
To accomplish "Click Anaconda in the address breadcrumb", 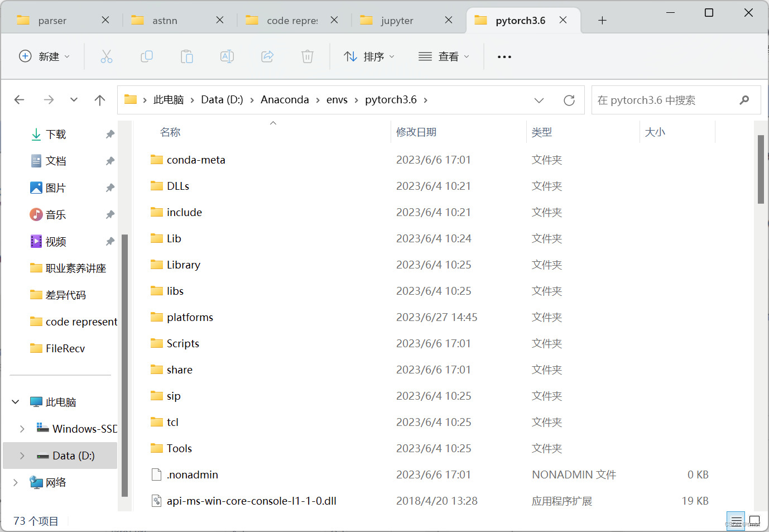I will (285, 100).
